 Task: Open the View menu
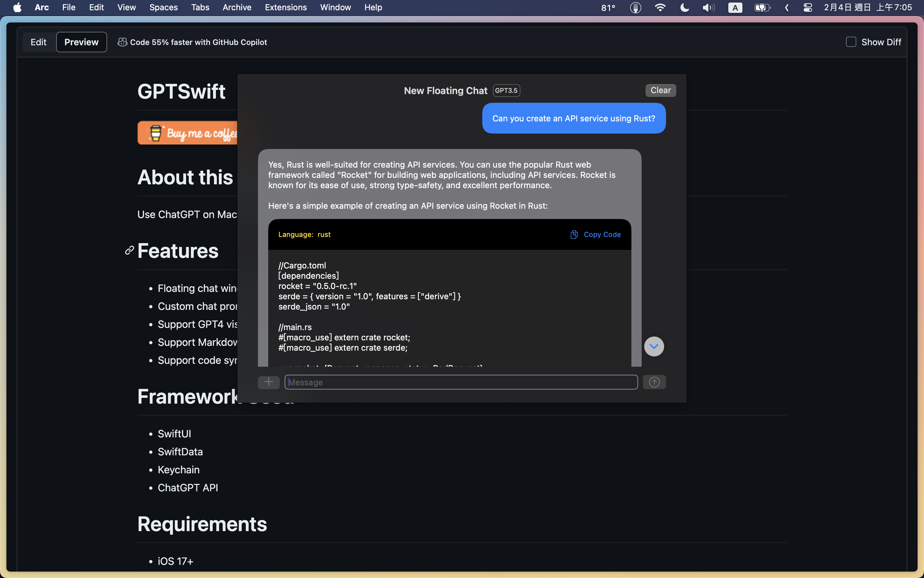(x=126, y=7)
